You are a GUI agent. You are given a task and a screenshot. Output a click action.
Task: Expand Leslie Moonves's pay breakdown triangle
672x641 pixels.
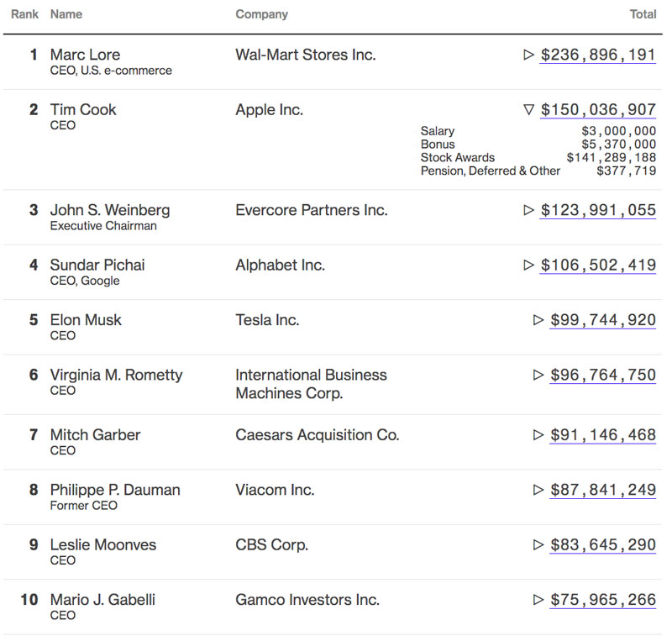538,544
